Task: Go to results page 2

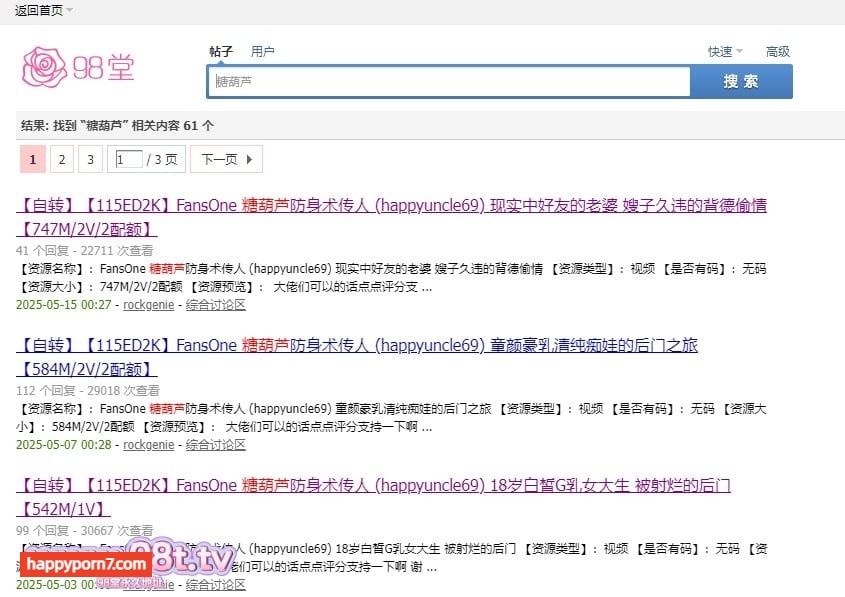Action: point(61,159)
